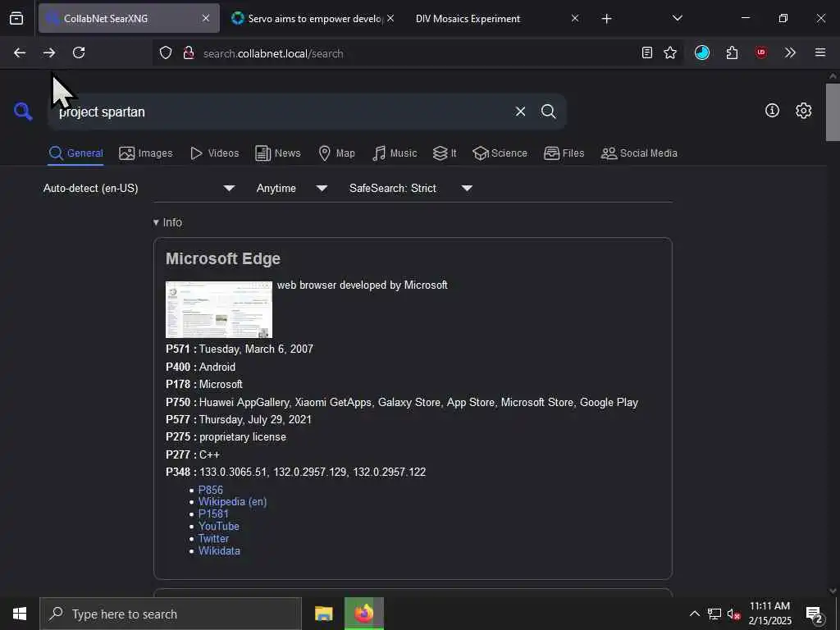The width and height of the screenshot is (840, 630).
Task: Open the P1581 link
Action: click(x=213, y=514)
